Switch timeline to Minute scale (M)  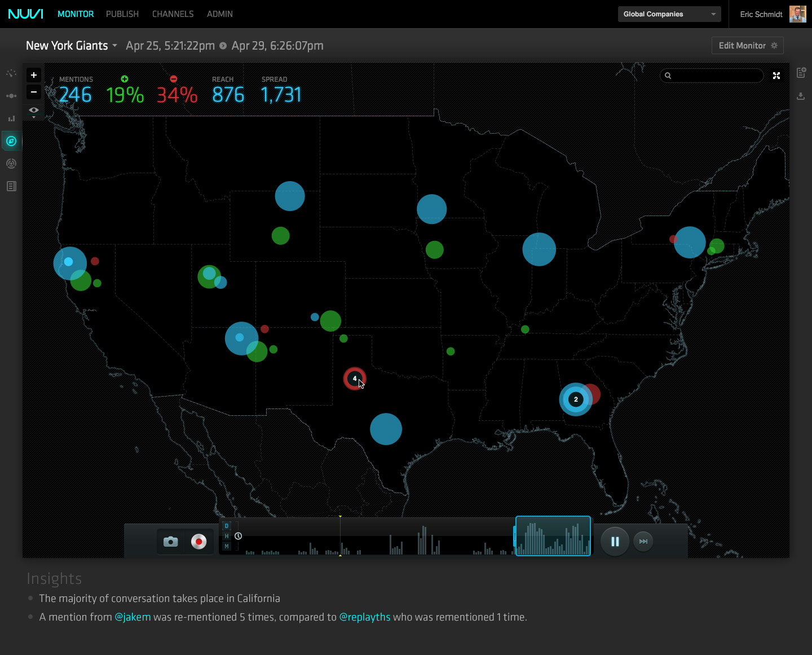(x=227, y=546)
